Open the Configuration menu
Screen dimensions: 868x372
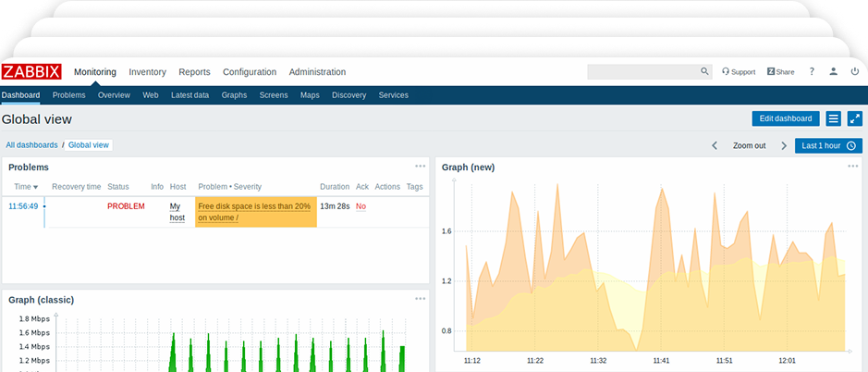(x=250, y=72)
